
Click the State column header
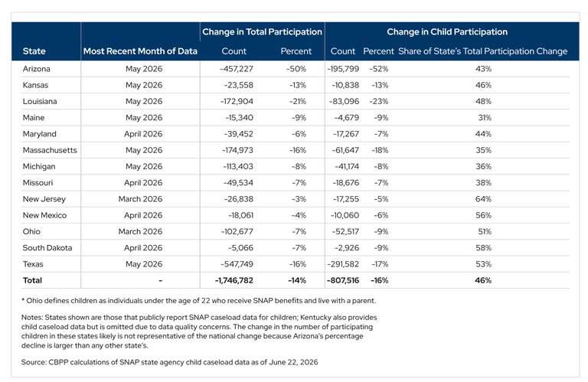(x=34, y=51)
